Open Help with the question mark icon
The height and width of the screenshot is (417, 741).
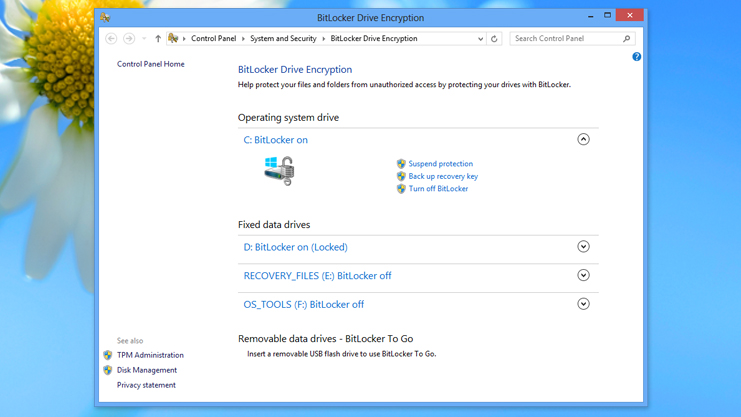tap(637, 57)
